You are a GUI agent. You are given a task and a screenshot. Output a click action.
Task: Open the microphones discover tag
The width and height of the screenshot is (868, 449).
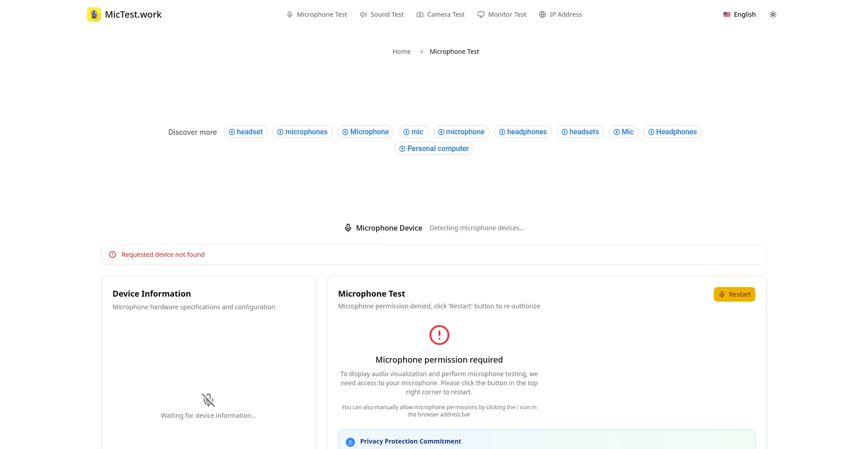click(302, 132)
